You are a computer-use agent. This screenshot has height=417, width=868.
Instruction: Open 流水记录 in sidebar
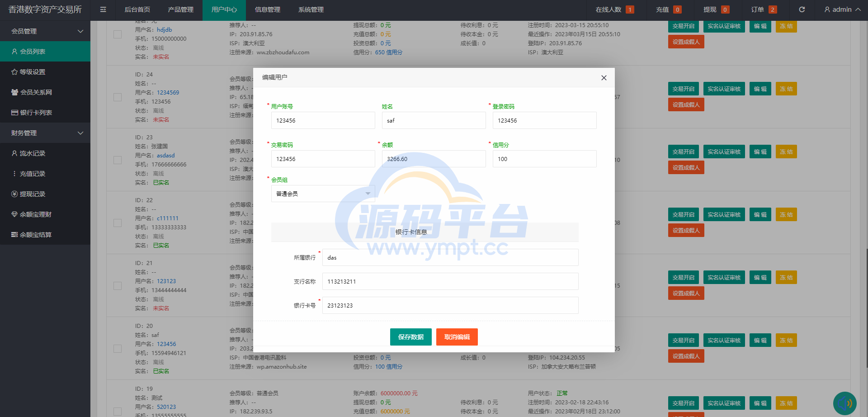(x=45, y=153)
